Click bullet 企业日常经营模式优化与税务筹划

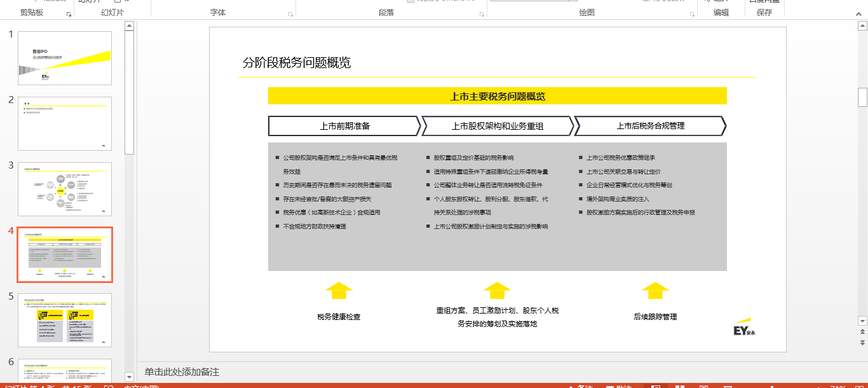pyautogui.click(x=629, y=185)
